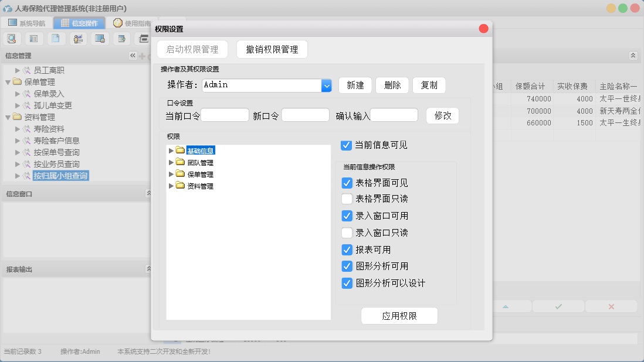Enable the 录入窗口只读 checkbox

pyautogui.click(x=347, y=233)
